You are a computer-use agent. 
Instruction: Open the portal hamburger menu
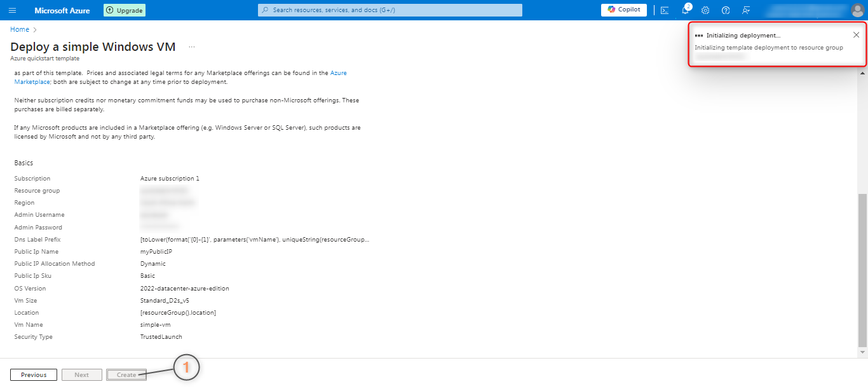coord(12,10)
